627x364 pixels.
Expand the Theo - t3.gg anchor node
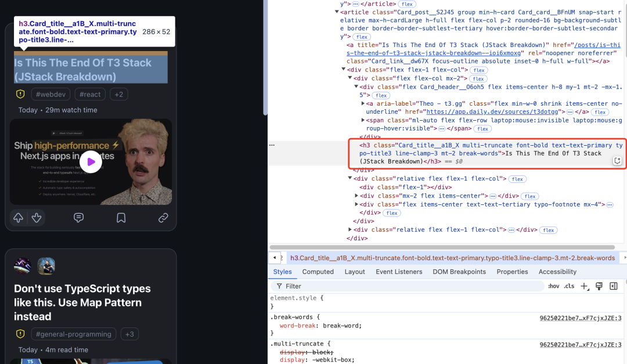point(363,103)
